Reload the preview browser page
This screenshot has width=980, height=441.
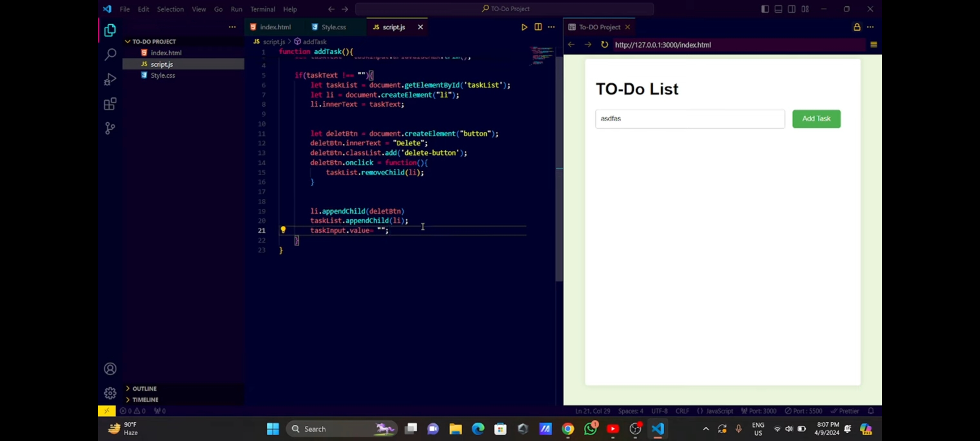coord(604,45)
